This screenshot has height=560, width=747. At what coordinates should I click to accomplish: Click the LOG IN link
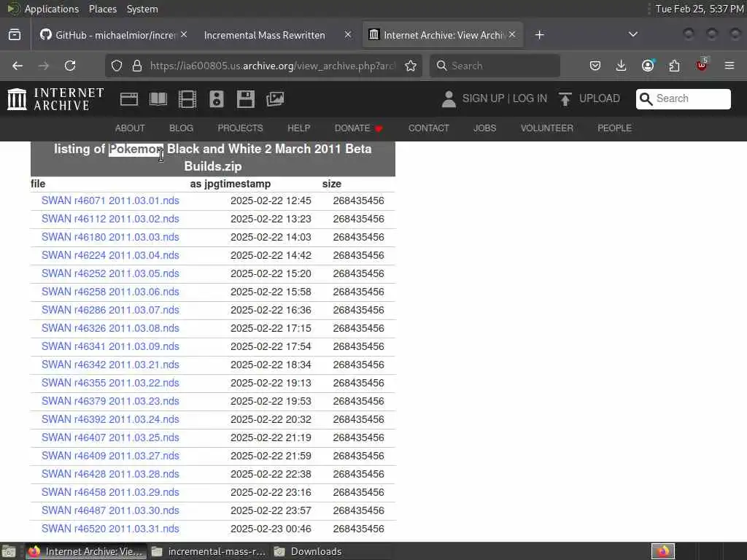click(x=530, y=98)
